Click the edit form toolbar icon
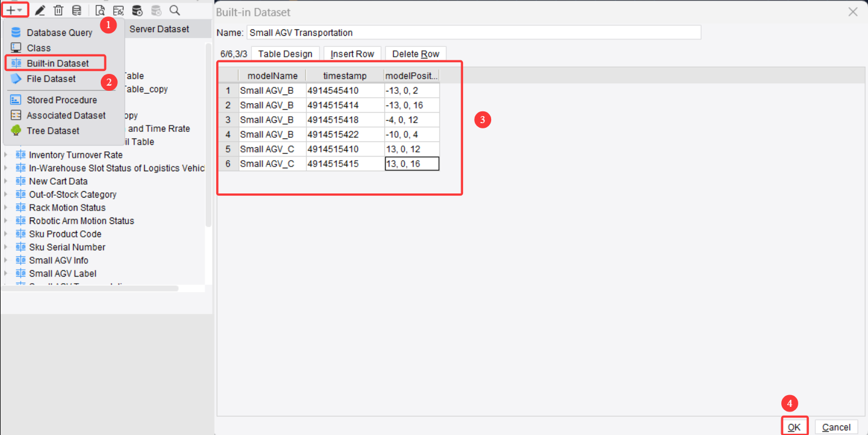The image size is (868, 435). click(118, 11)
